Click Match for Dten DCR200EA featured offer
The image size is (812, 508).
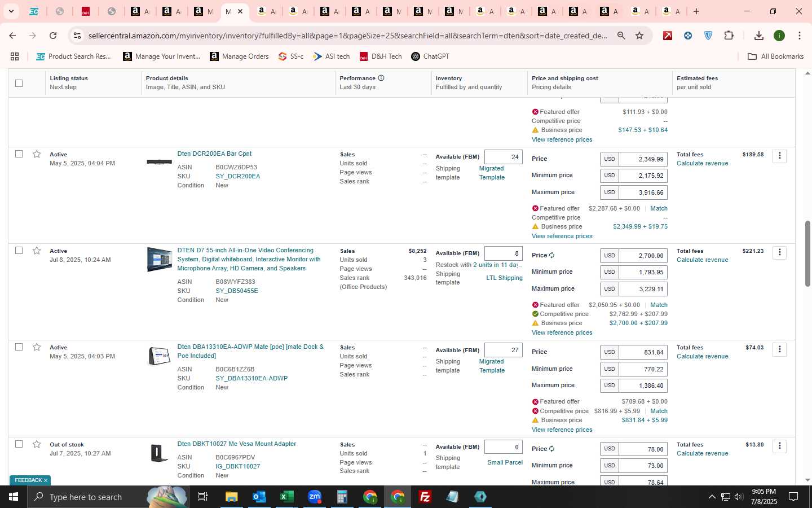tap(659, 208)
